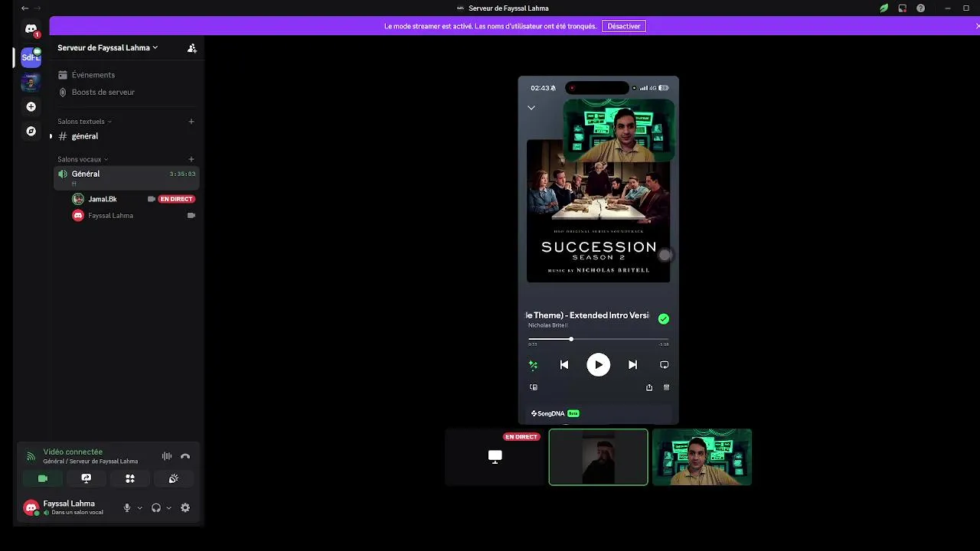Seek on the song progress bar
The width and height of the screenshot is (980, 551).
(598, 339)
